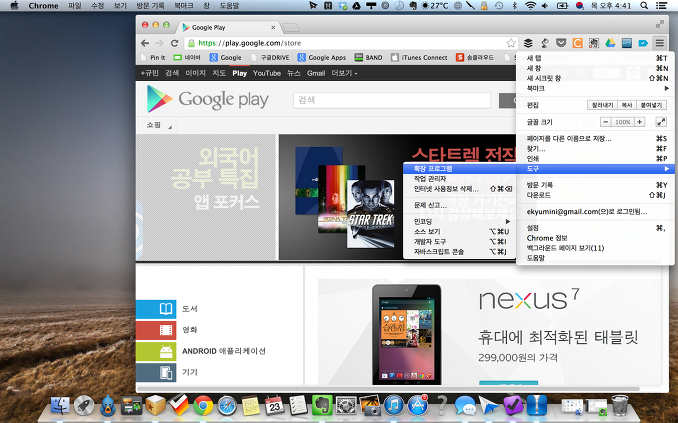The image size is (678, 423).
Task: Click the Star Trek movie poster
Action: click(x=371, y=214)
